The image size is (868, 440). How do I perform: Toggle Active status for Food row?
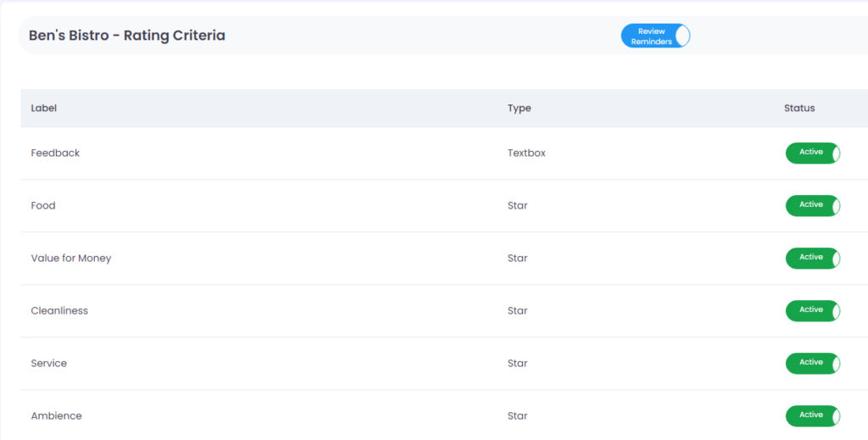[x=813, y=205]
